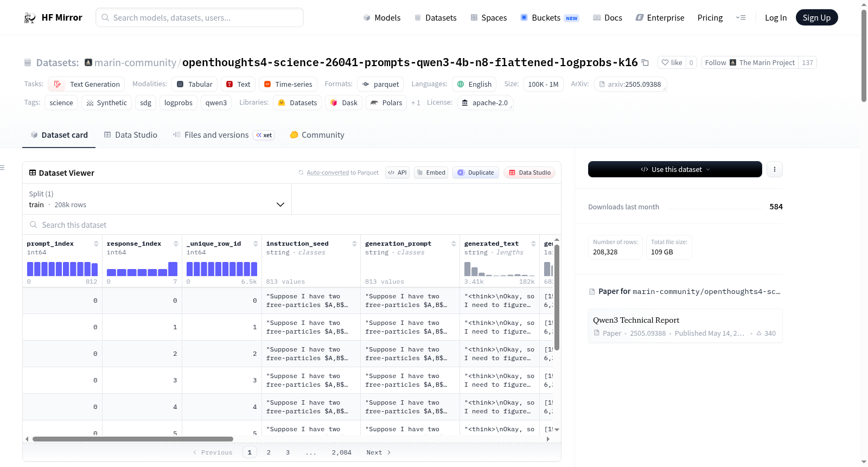The height and width of the screenshot is (467, 868).
Task: Expand the Split train dropdown
Action: (157, 199)
